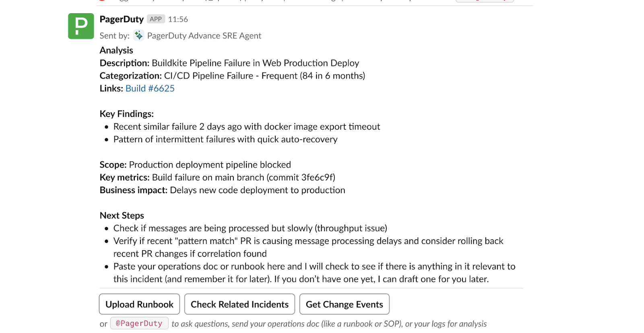Click the red notification icon at top left
644x333 pixels.
[102, 2]
